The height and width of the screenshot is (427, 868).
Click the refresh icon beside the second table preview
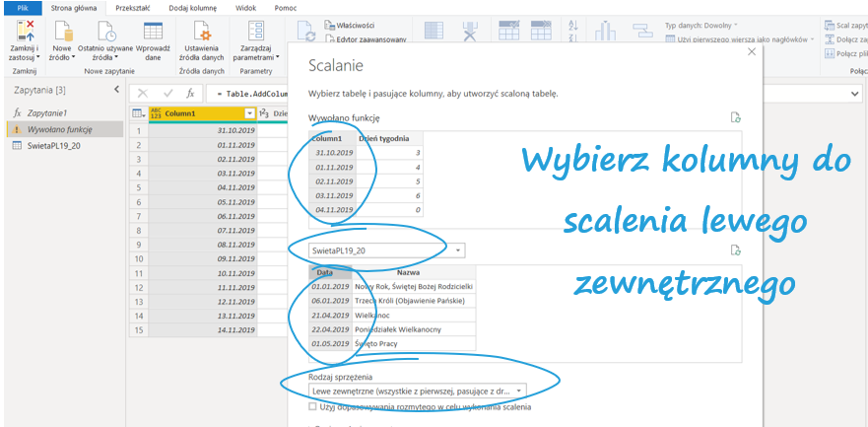click(x=735, y=250)
